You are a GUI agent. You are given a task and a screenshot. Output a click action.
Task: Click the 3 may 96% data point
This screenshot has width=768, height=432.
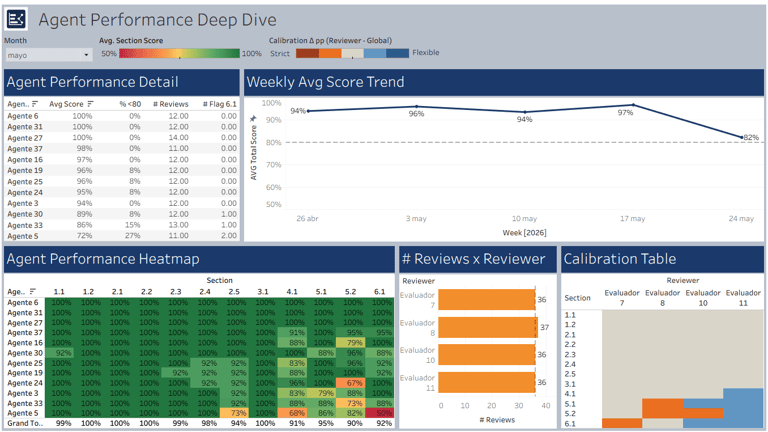click(x=417, y=106)
